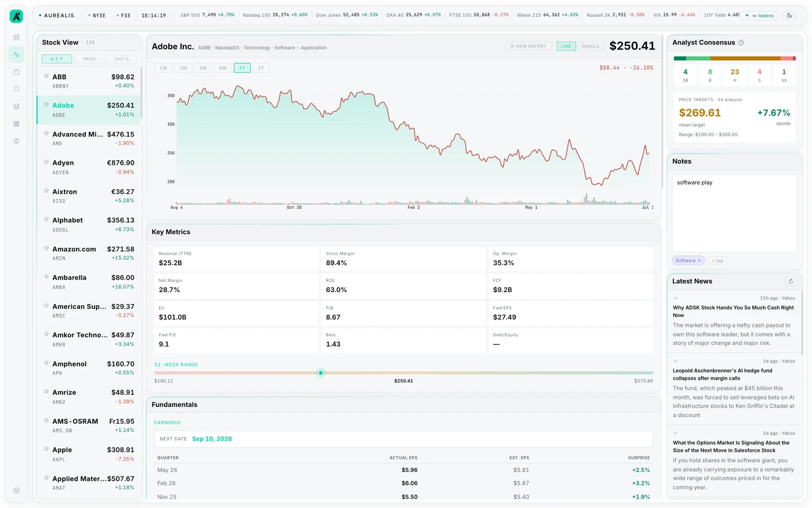Sort stock list A-Z
Image resolution: width=812 pixels, height=508 pixels.
tap(57, 59)
